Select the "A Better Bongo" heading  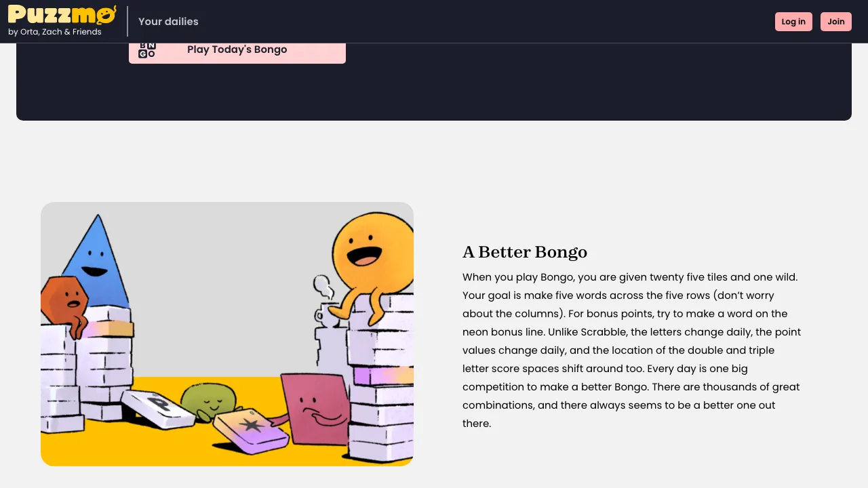[x=525, y=252]
